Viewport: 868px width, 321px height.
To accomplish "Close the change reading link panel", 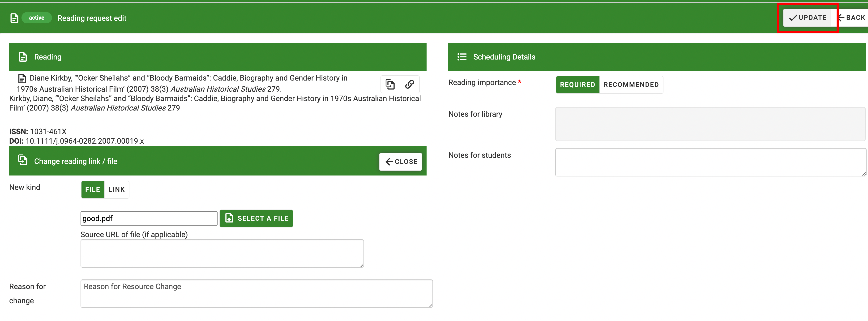I will [401, 162].
